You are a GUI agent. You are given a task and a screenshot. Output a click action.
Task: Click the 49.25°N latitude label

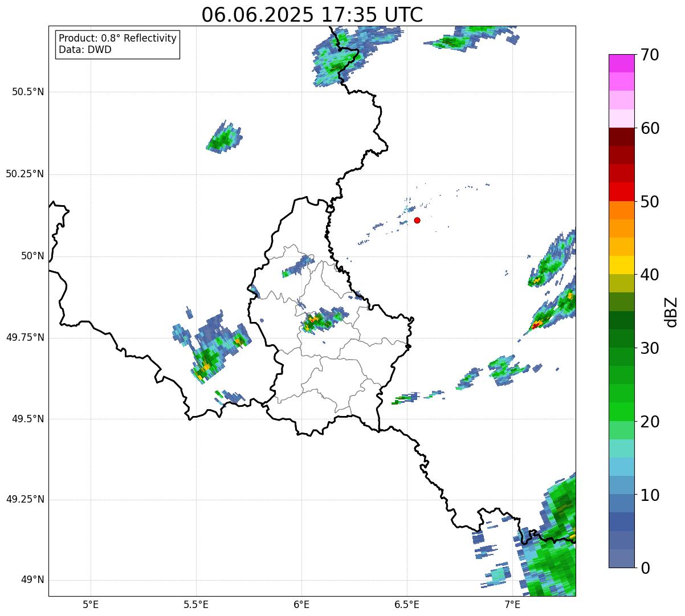(25, 499)
